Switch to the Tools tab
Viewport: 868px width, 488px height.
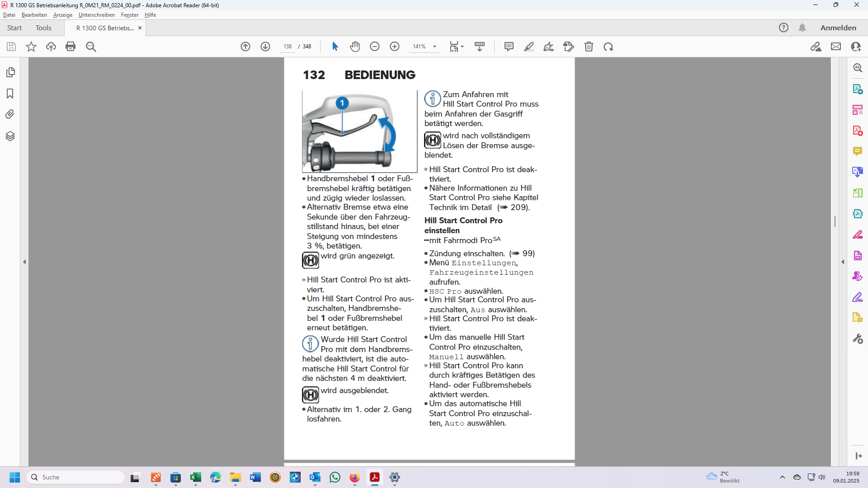[43, 28]
